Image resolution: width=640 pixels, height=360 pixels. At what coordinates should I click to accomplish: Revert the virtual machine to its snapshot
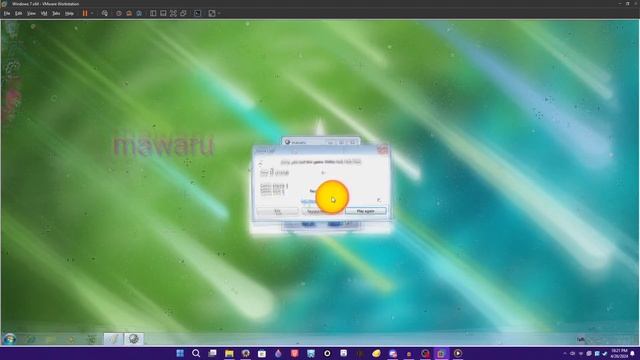coord(129,13)
